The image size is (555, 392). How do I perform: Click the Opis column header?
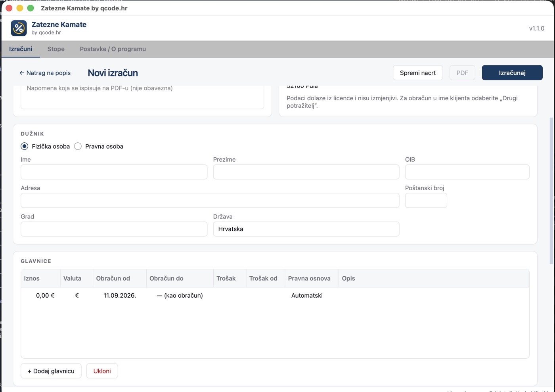434,278
